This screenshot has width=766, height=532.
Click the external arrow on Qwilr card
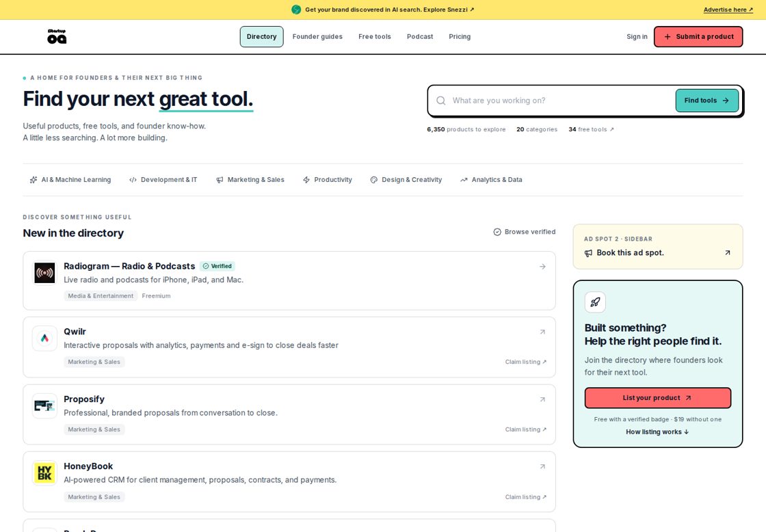[542, 332]
